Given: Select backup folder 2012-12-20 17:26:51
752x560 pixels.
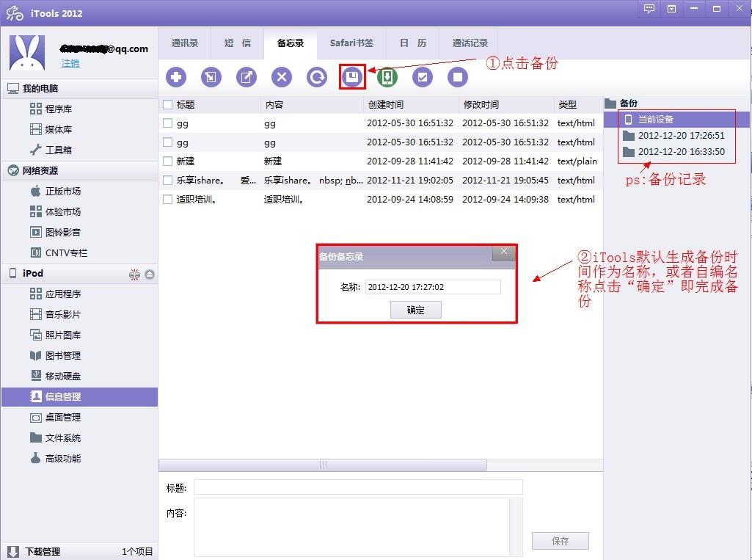Looking at the screenshot, I should (x=681, y=136).
